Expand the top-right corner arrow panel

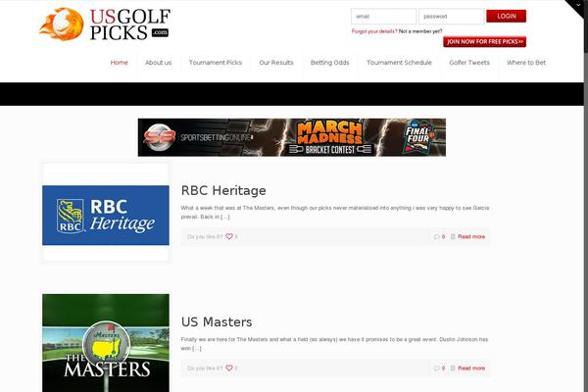[577, 7]
